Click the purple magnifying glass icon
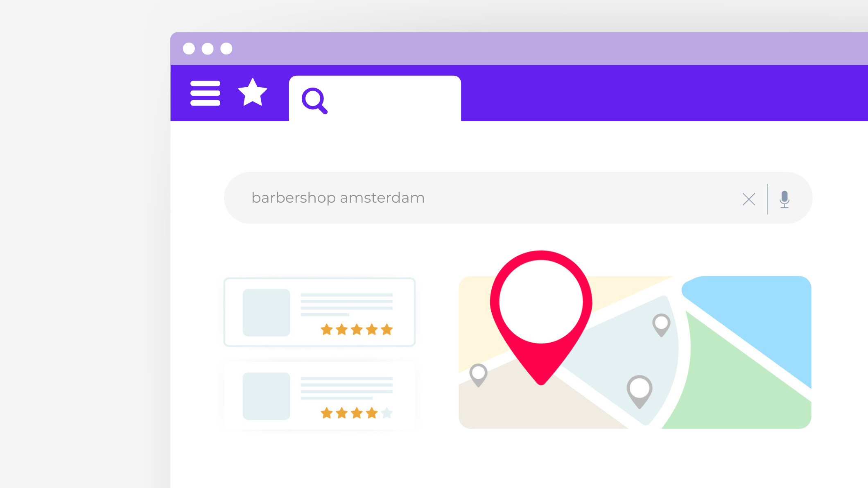 314,101
